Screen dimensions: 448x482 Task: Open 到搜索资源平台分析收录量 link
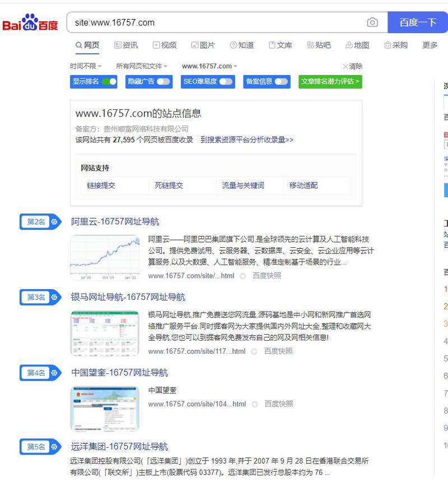pos(247,140)
